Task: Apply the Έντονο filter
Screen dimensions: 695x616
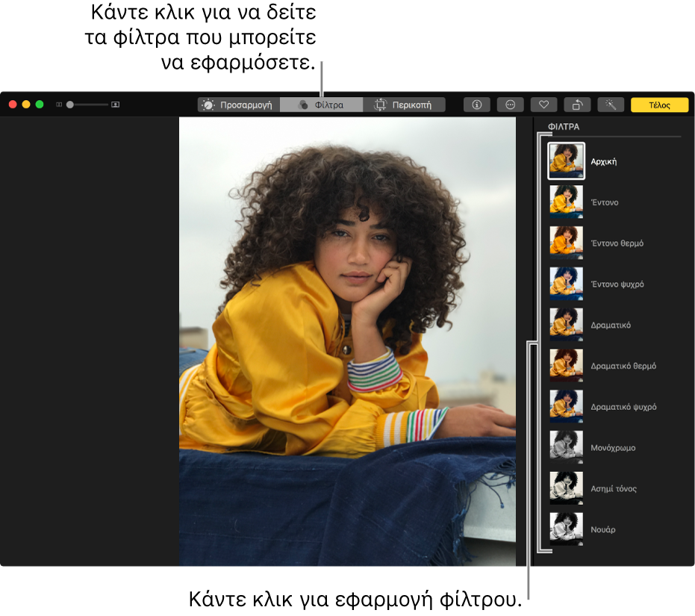Action: click(566, 202)
